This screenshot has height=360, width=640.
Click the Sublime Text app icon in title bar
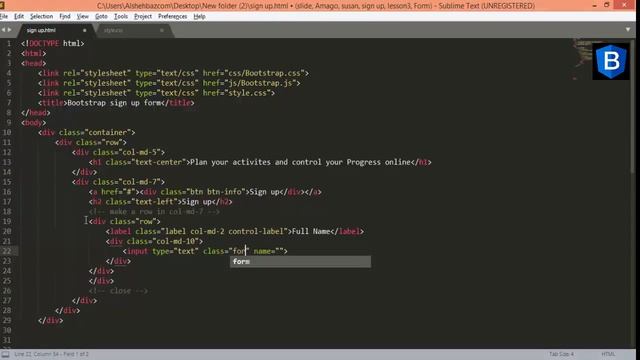(2, 5)
